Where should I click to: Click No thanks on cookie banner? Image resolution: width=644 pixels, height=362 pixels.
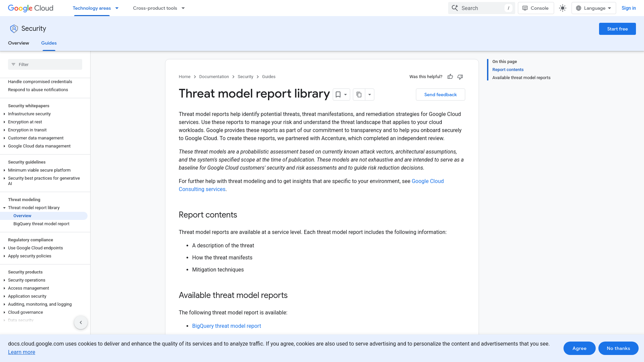point(618,348)
